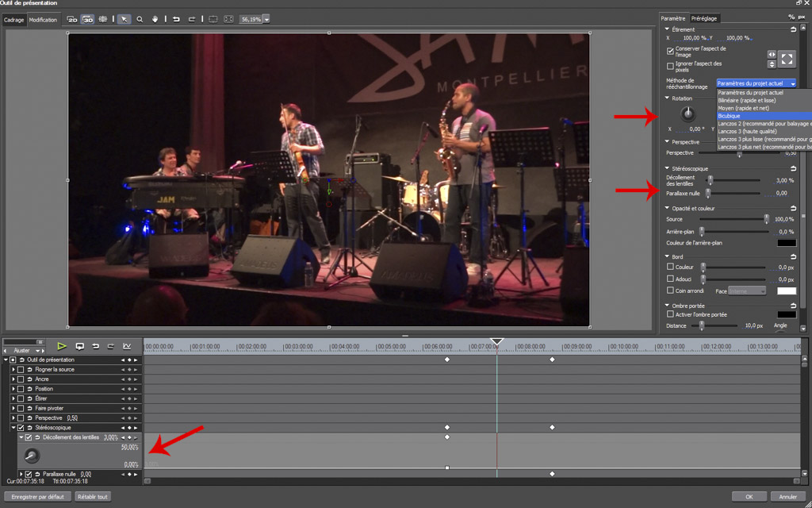Click the center alignment icon in toolbar

point(213,19)
